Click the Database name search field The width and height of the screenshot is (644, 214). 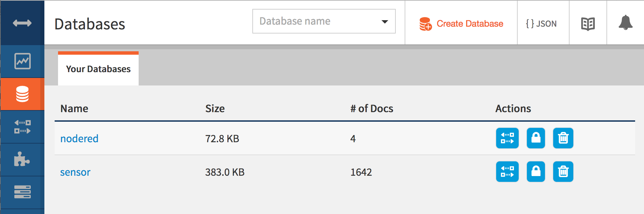(314, 22)
